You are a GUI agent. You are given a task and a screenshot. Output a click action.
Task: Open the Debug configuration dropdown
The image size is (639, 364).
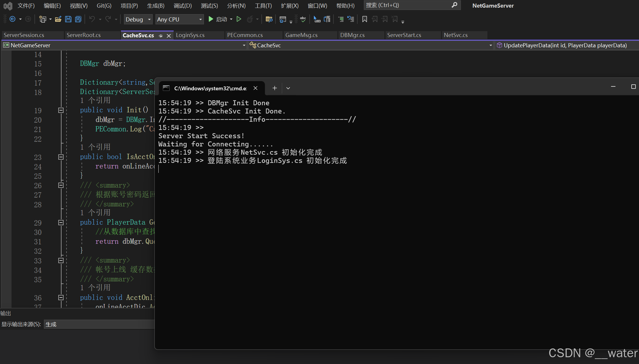(x=138, y=19)
